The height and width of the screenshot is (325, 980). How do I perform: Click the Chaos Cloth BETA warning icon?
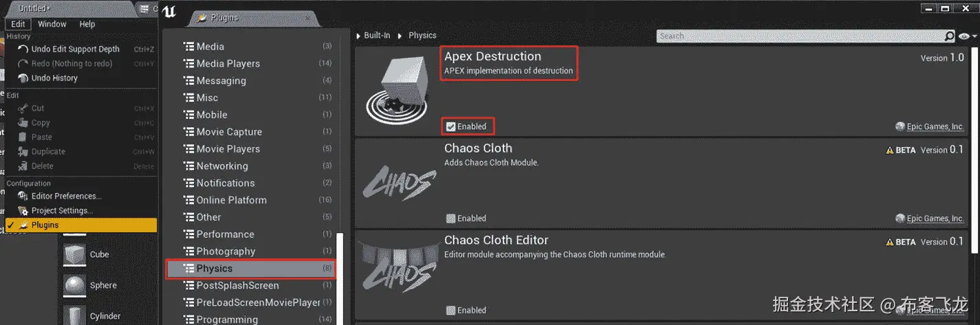tap(889, 150)
